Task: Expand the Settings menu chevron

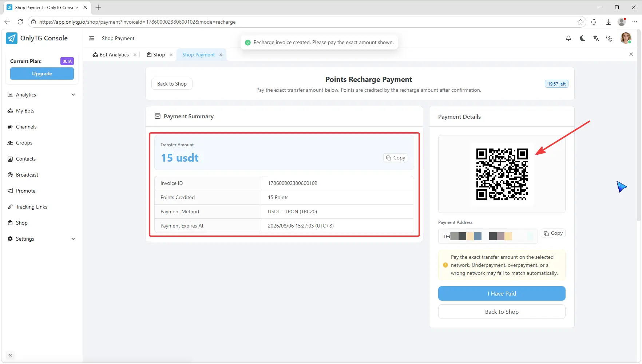Action: coord(73,239)
